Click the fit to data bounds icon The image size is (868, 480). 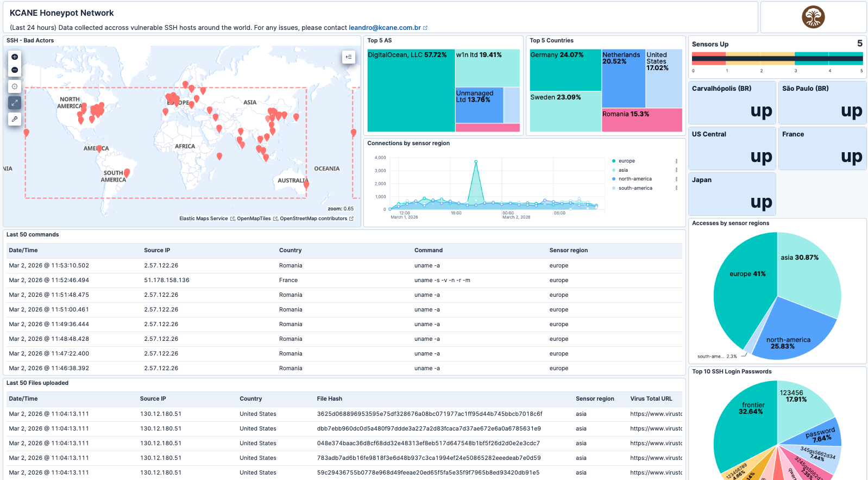click(15, 86)
